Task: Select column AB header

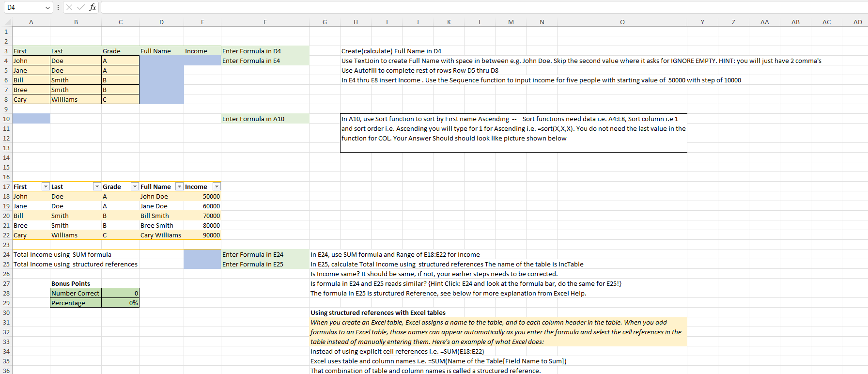Action: (x=795, y=22)
